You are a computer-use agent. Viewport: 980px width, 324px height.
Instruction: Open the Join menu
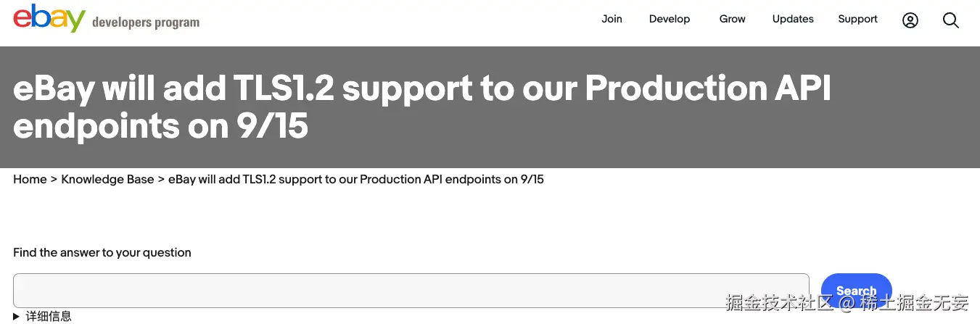pyautogui.click(x=612, y=19)
